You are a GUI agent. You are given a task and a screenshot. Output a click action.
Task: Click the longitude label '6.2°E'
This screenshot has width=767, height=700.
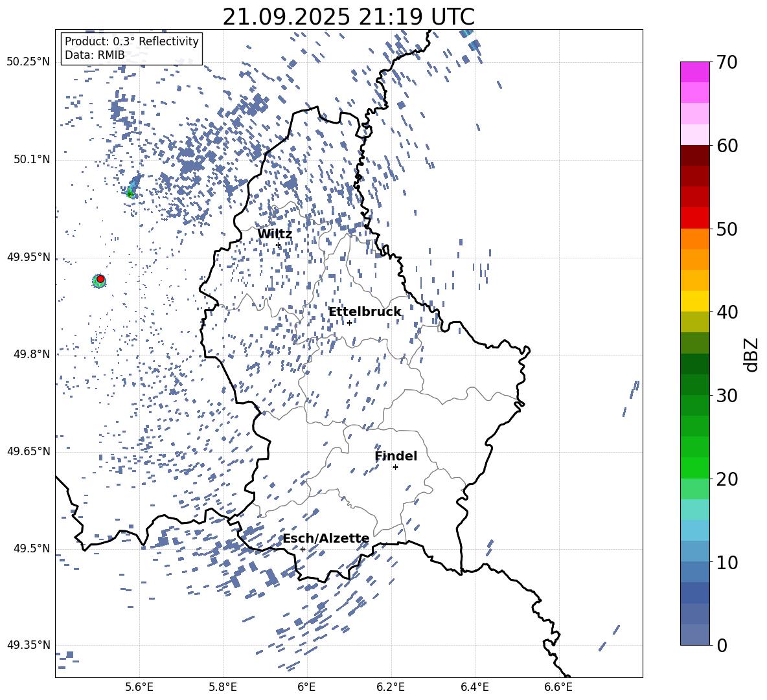pyautogui.click(x=391, y=687)
